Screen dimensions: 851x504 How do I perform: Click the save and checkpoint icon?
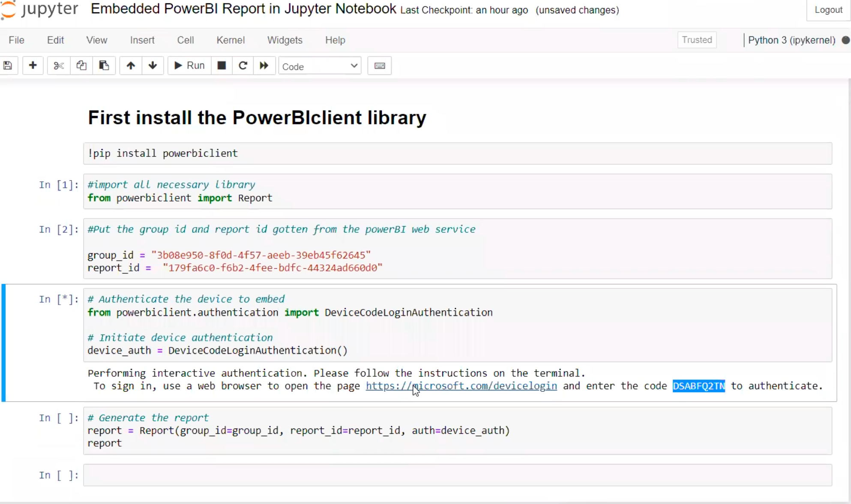(8, 66)
